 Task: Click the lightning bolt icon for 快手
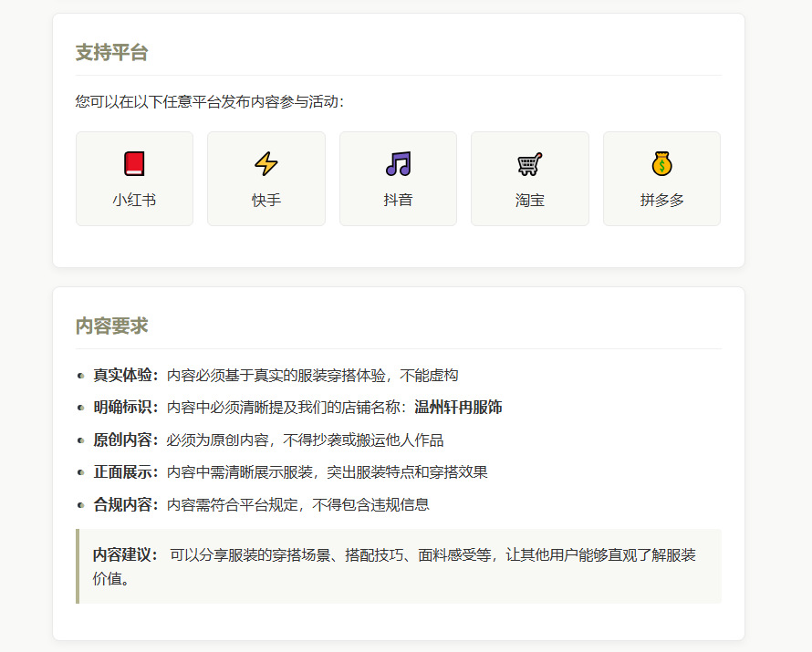pyautogui.click(x=266, y=163)
